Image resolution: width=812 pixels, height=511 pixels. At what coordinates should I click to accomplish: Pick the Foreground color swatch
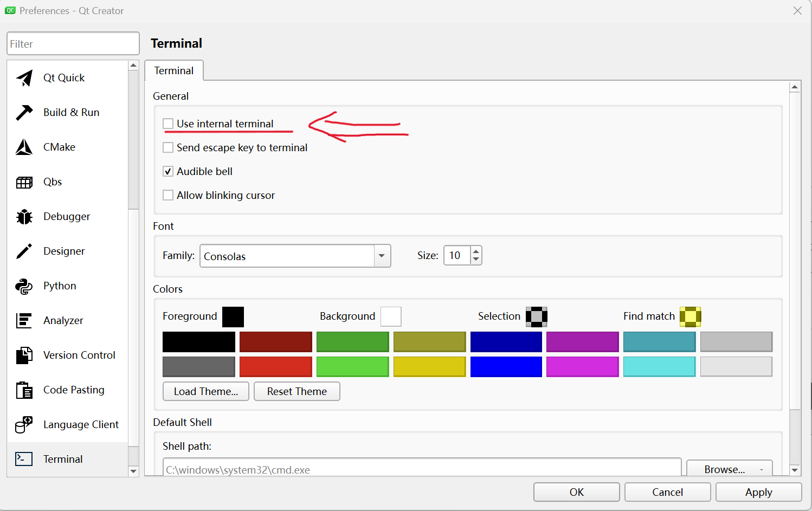[x=233, y=316]
